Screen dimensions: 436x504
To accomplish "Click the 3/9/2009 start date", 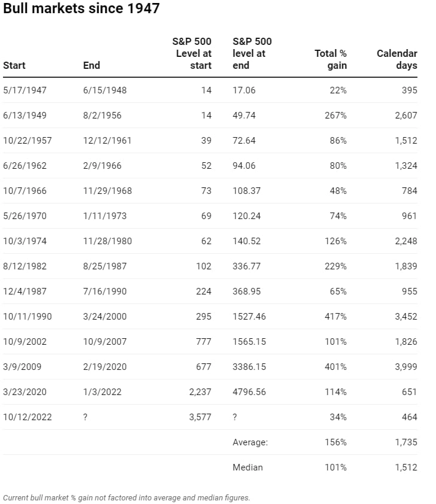I will click(23, 366).
